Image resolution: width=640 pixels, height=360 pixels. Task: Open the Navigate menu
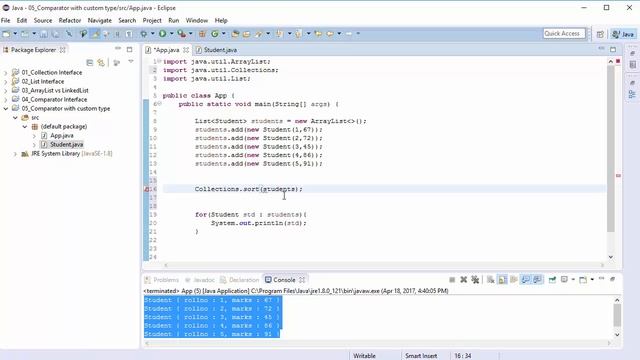(x=100, y=20)
